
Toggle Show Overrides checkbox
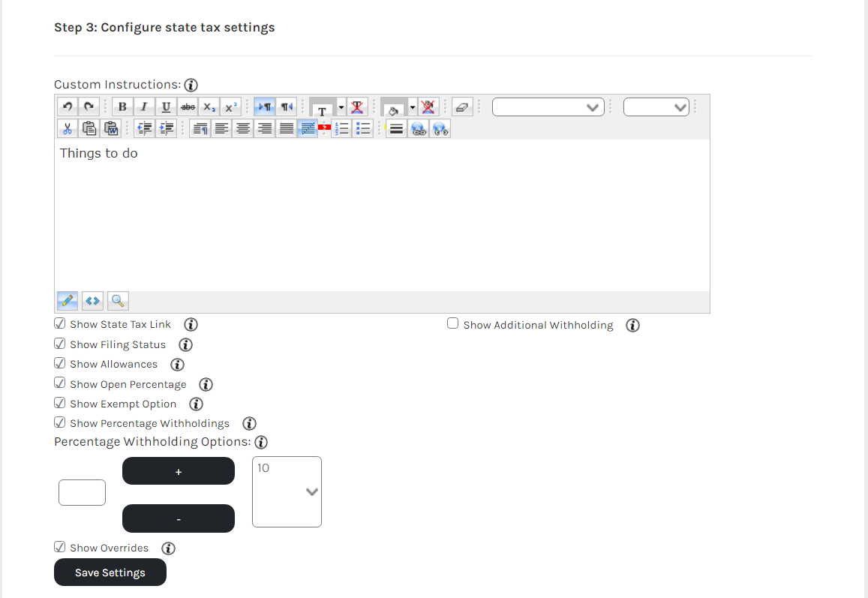coord(60,547)
